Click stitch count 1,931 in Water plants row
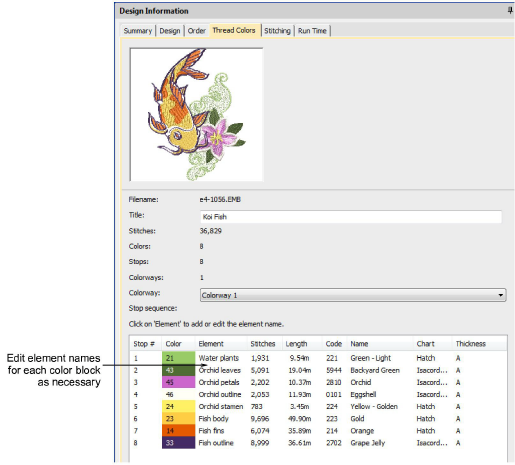This screenshot has height=465, width=515. point(260,358)
